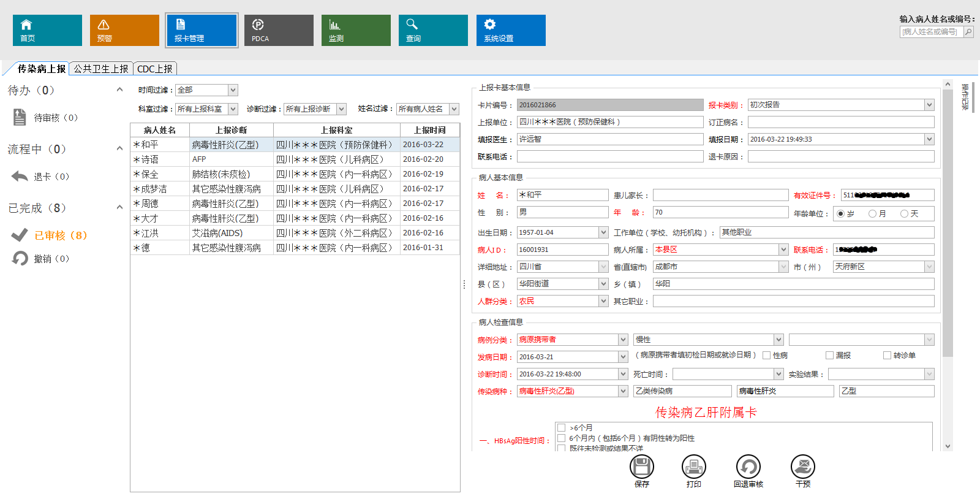
Task: Open the 姓名过滤 dropdown
Action: click(454, 109)
